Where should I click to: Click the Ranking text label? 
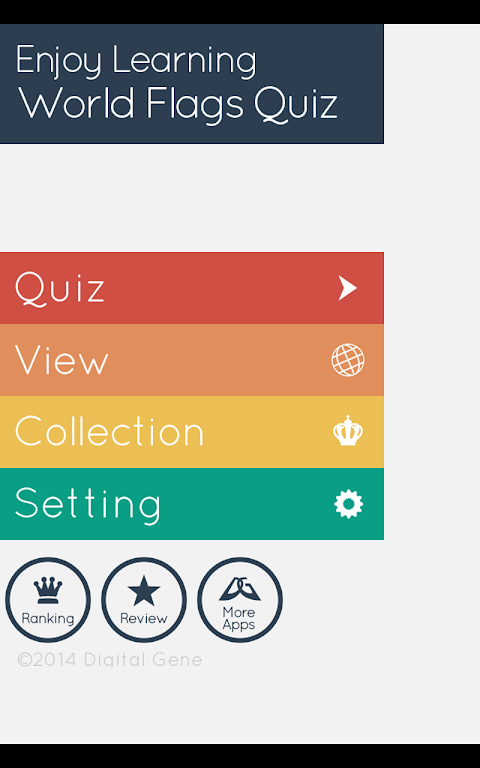click(48, 619)
